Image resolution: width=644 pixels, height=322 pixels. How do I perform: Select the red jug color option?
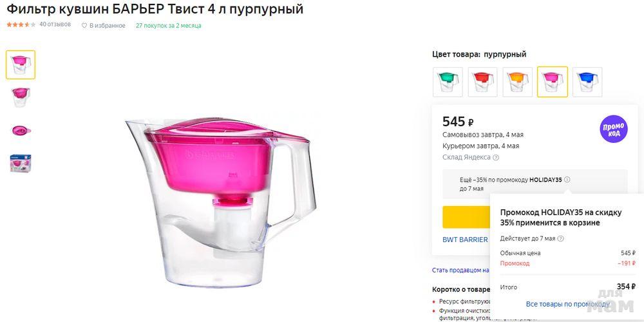click(482, 82)
